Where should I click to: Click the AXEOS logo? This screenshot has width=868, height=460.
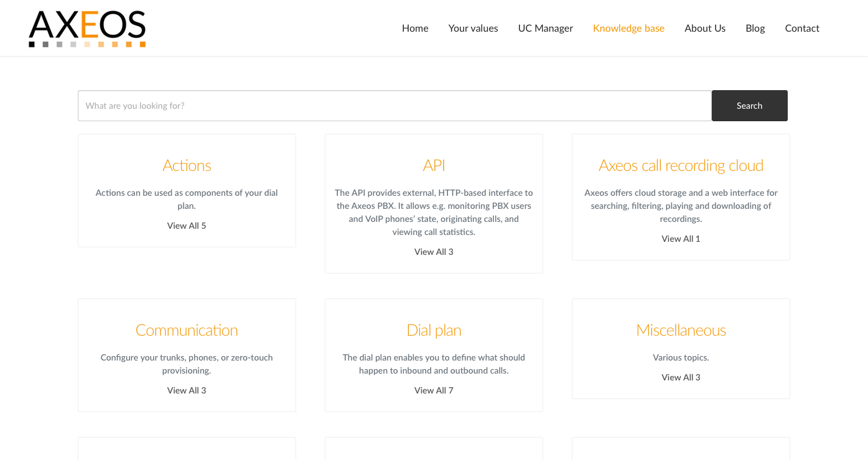point(86,27)
